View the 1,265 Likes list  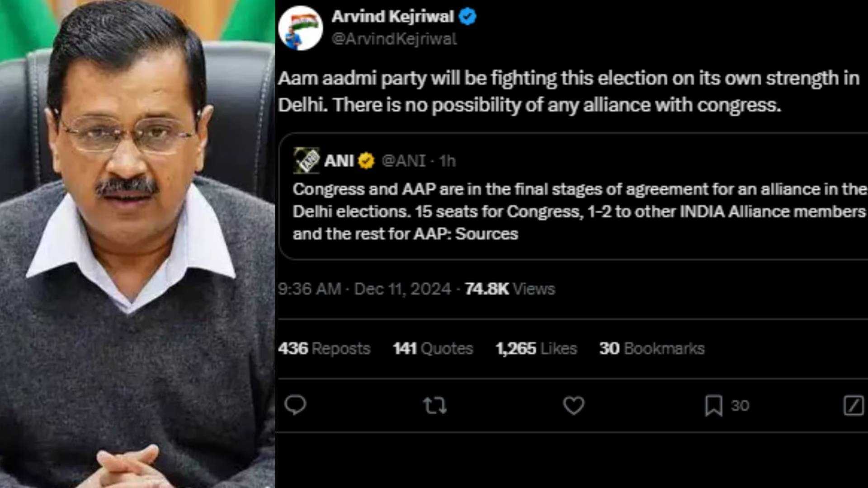[x=536, y=348]
